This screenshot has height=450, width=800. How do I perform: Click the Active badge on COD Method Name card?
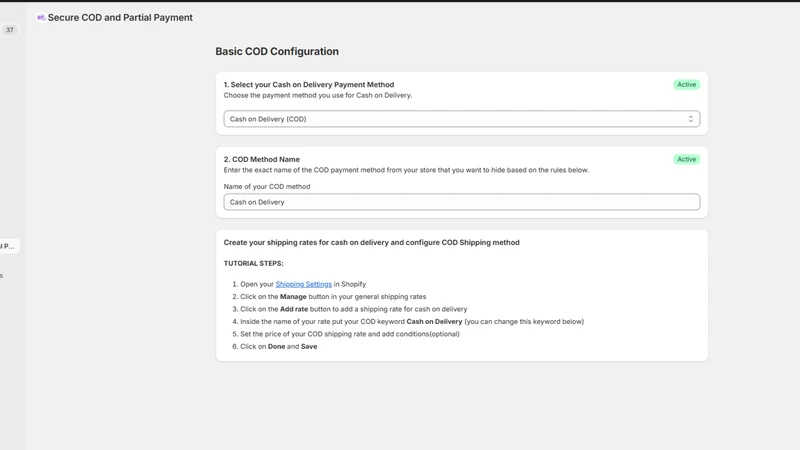coord(686,159)
